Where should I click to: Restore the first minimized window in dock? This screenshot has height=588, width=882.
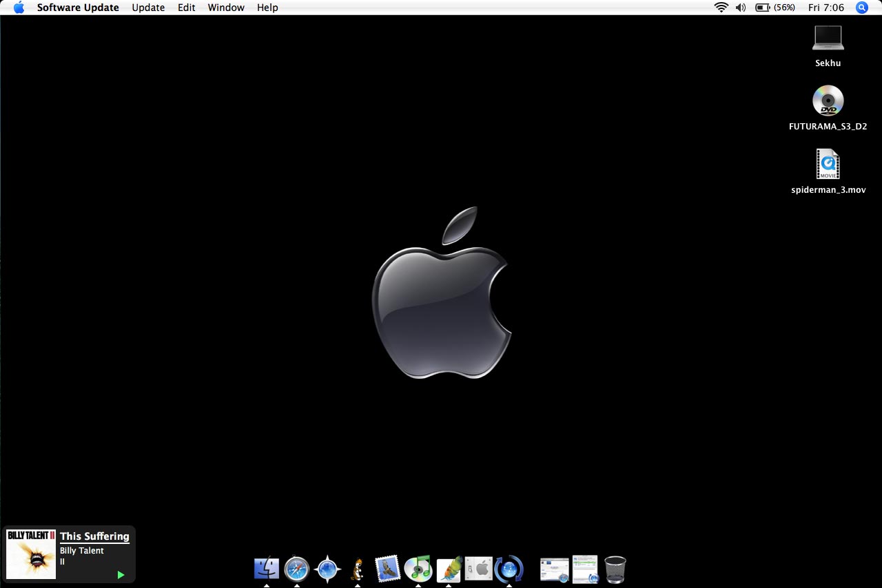(555, 569)
